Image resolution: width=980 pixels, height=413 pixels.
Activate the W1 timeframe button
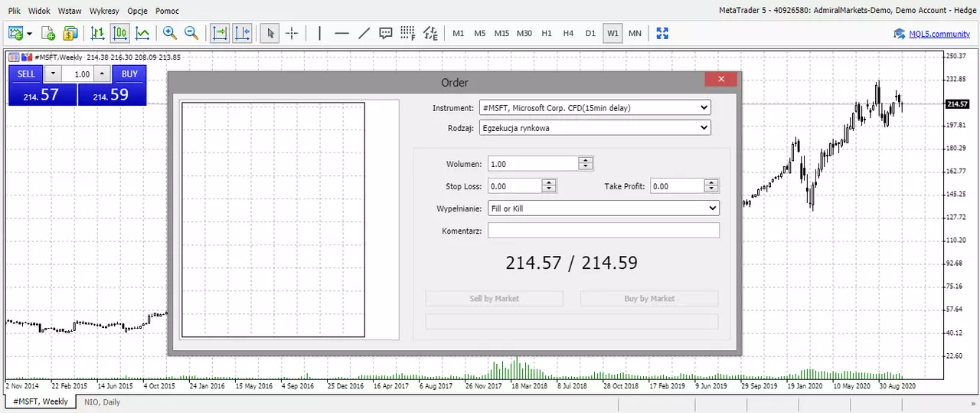(x=612, y=33)
